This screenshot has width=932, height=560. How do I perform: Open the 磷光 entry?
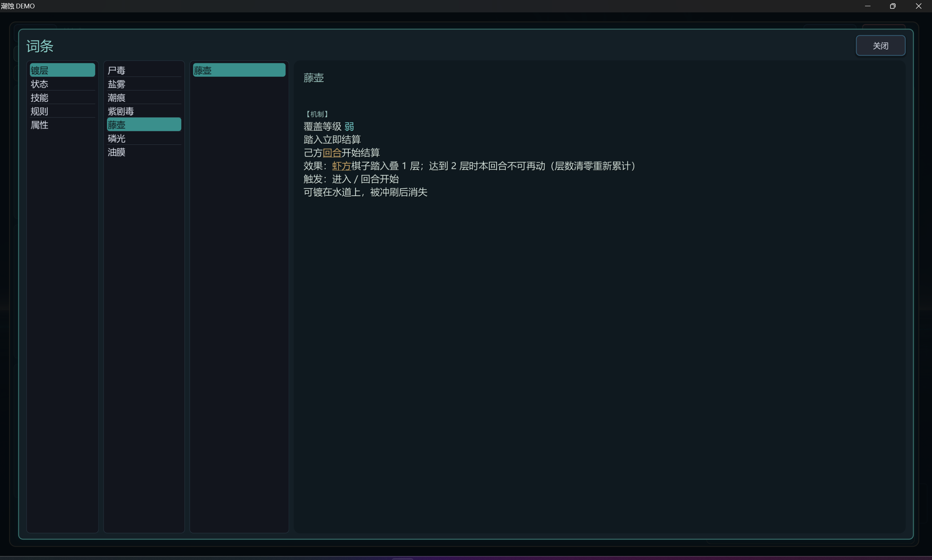[144, 138]
